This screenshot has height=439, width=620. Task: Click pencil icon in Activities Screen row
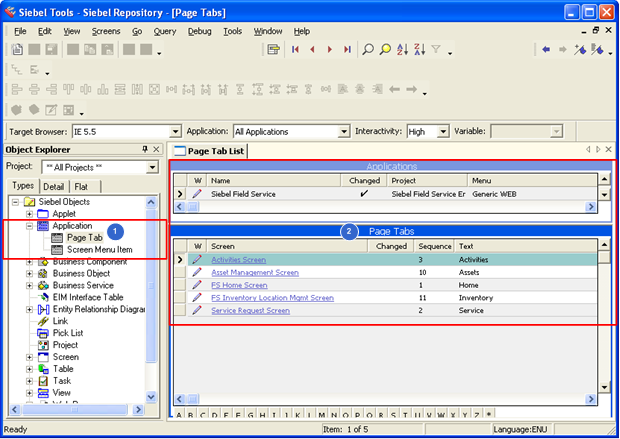click(197, 260)
